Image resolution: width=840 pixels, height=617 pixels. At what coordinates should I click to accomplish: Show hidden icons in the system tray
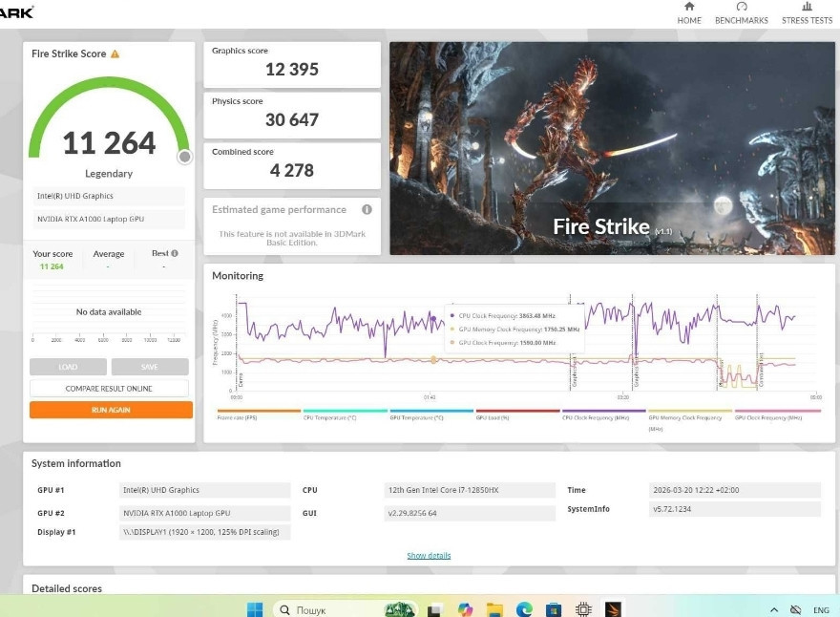(x=773, y=609)
